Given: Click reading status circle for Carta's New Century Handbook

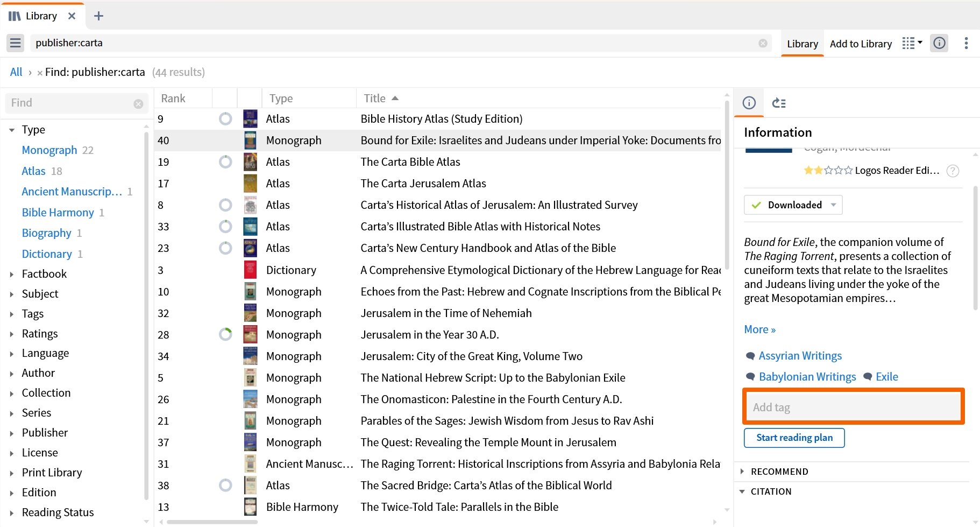Looking at the screenshot, I should coord(225,248).
